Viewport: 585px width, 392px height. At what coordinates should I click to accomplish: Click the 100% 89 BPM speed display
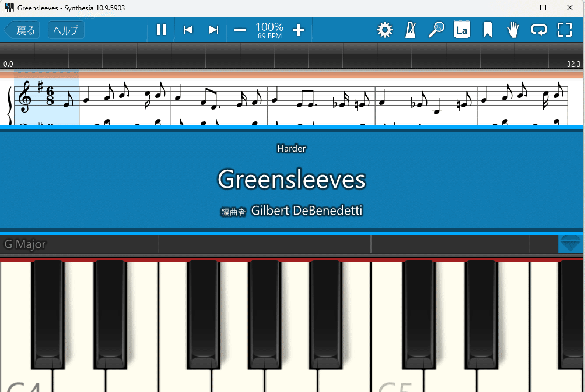click(269, 30)
